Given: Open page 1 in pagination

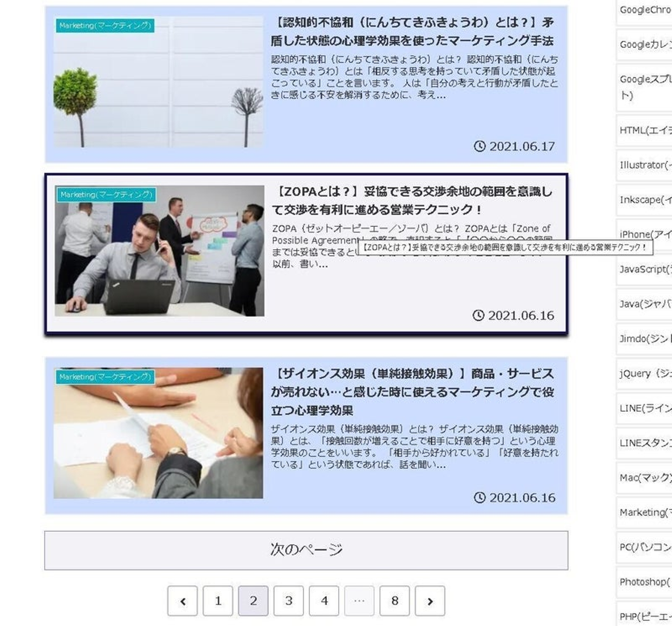Looking at the screenshot, I should [218, 601].
